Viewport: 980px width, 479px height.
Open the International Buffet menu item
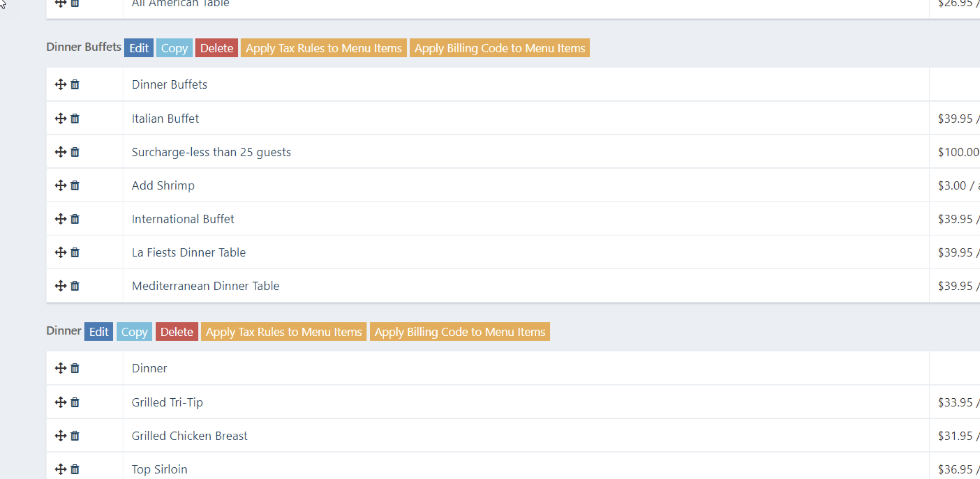point(182,219)
